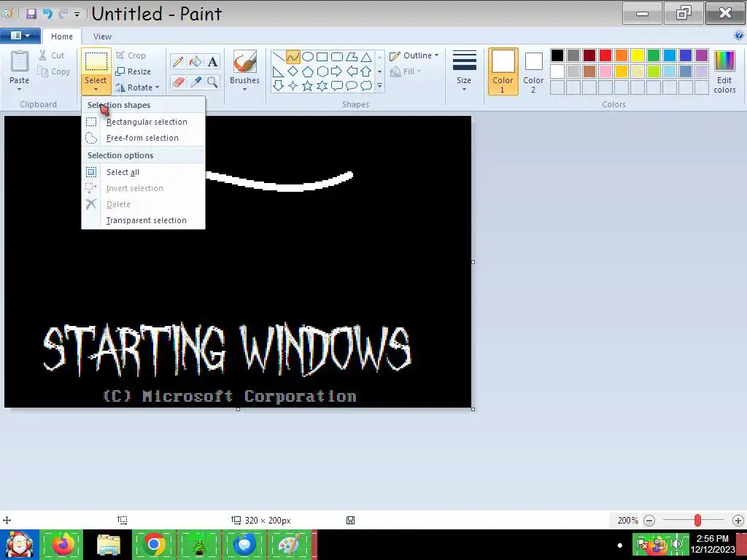
Task: Click the Paste clipboard icon
Action: 20,61
